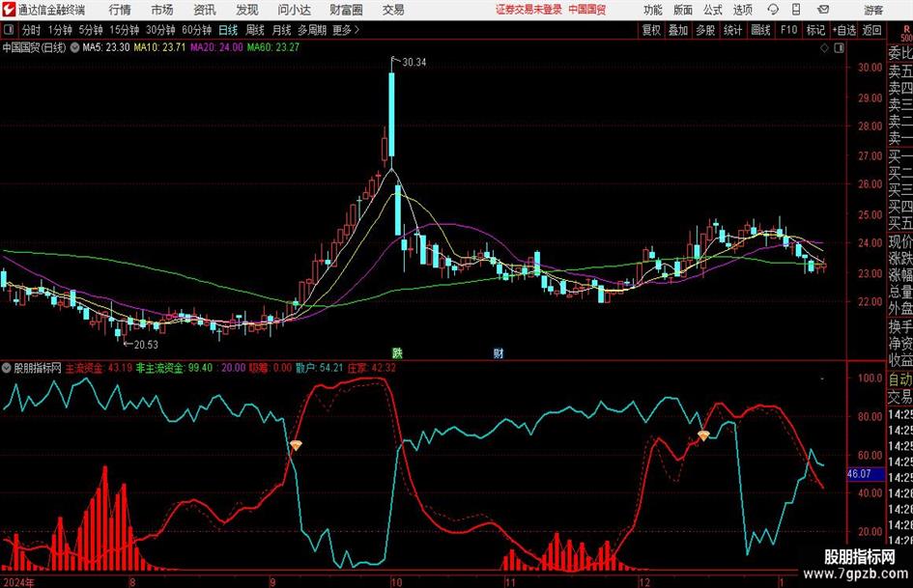This screenshot has height=588, width=913.
Task: Click the 统计 statistics button
Action: click(x=732, y=30)
